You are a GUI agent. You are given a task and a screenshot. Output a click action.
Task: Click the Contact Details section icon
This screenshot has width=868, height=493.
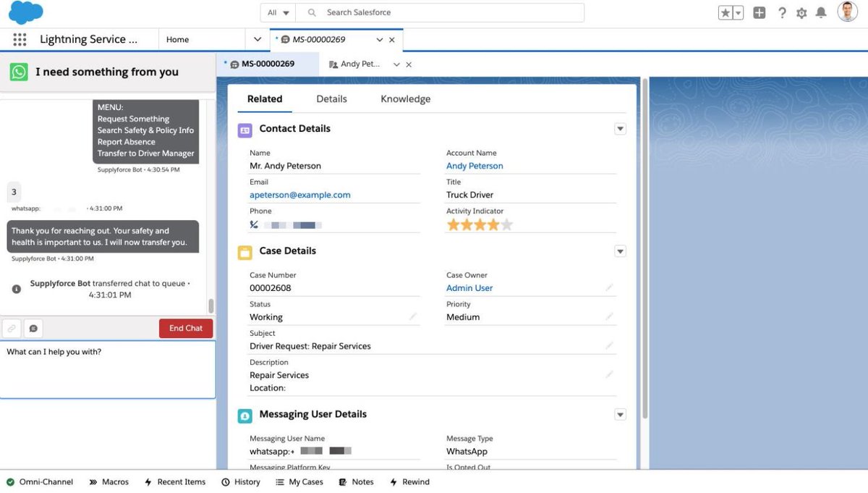click(245, 130)
